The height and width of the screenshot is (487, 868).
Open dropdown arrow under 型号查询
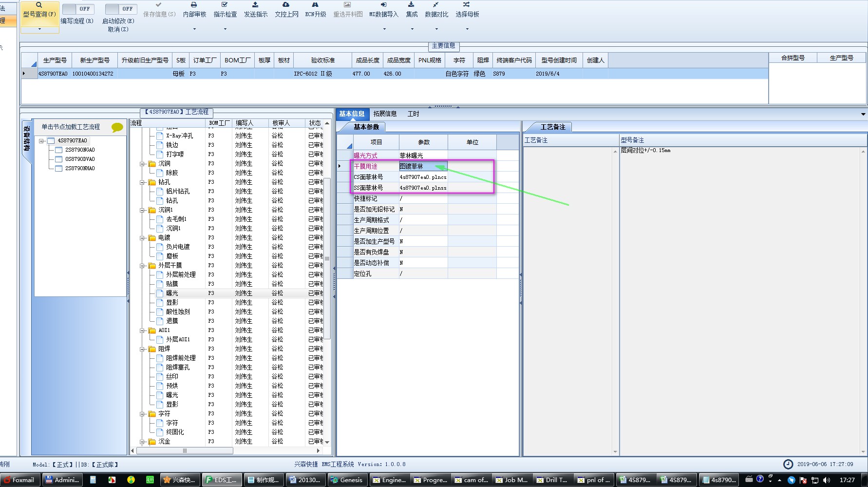[39, 29]
